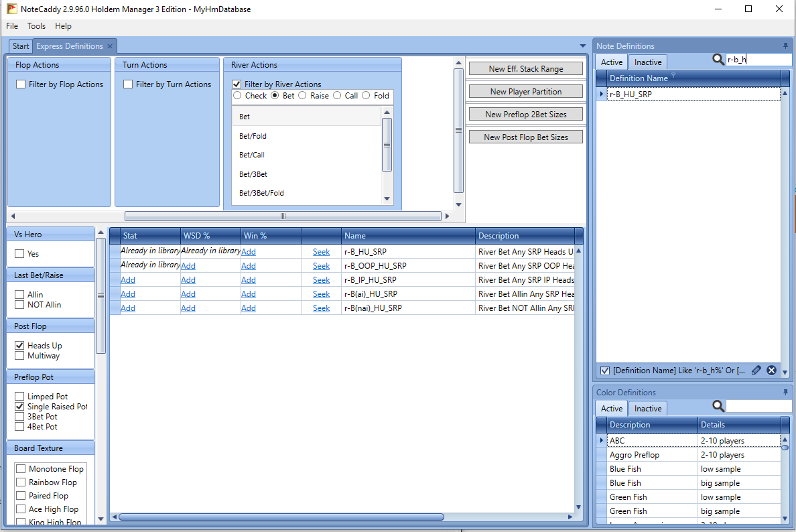Switch to the Start tab
The image size is (796, 532).
[21, 46]
